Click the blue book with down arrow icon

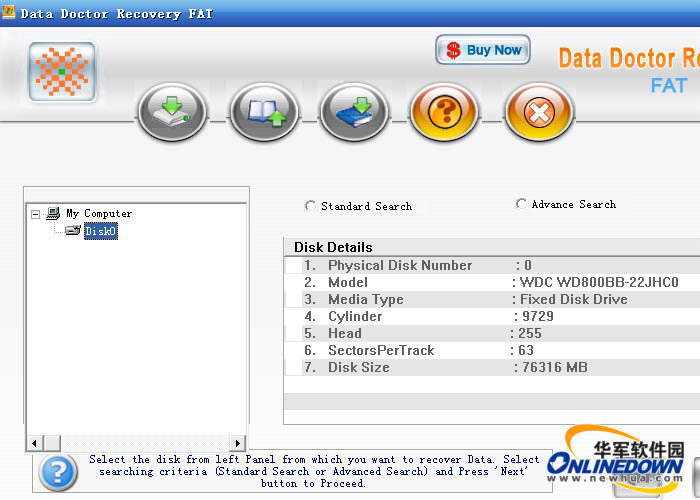pos(354,112)
